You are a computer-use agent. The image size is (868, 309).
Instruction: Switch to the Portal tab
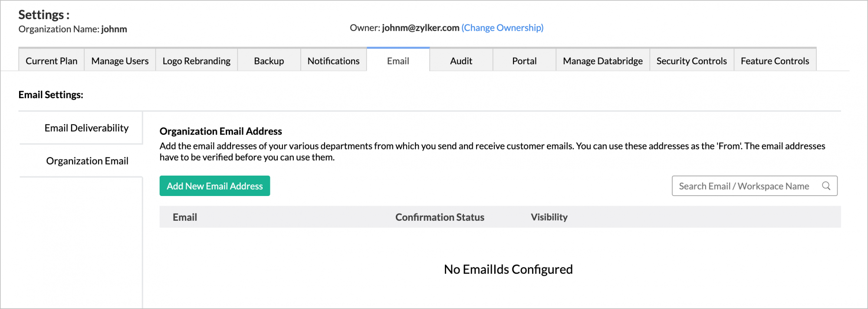[524, 60]
